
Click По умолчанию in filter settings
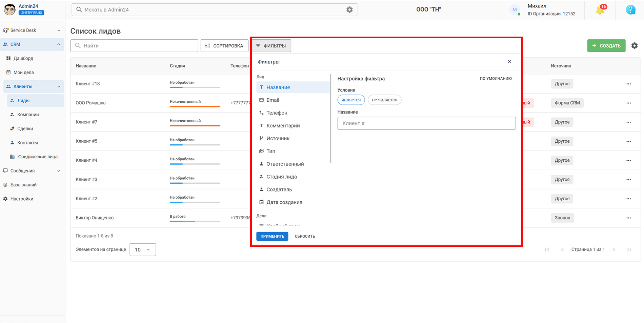point(496,79)
